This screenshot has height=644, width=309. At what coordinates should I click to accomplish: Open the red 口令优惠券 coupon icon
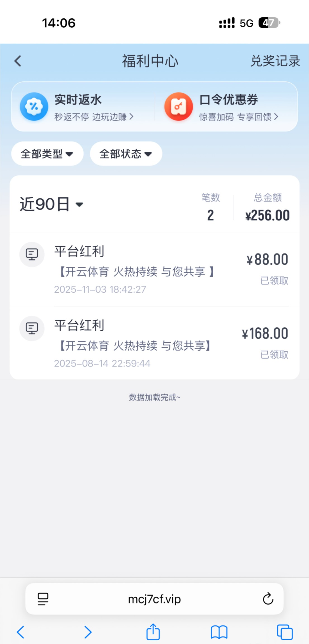tap(179, 107)
